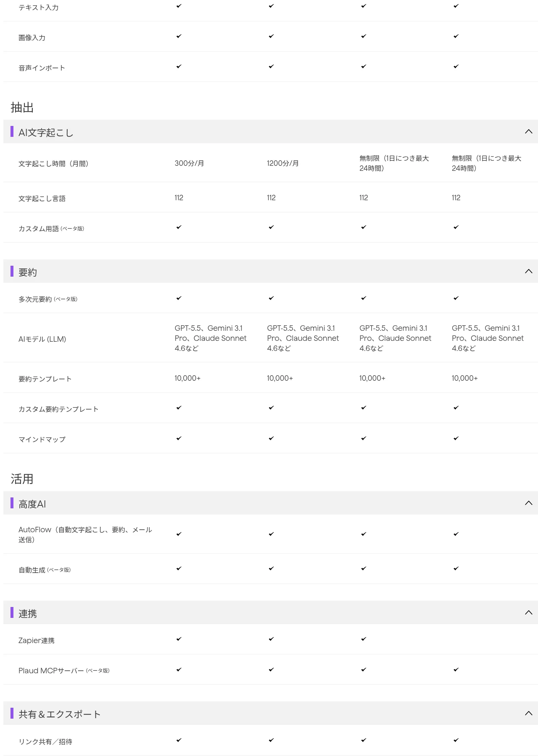Select the AIモデル (LLM) row label
This screenshot has height=756, width=538.
pos(42,339)
